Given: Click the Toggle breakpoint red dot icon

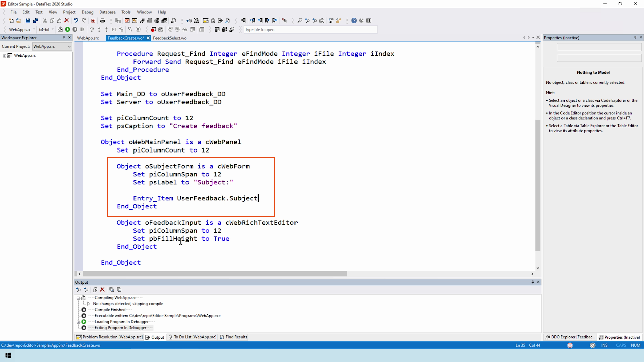Looking at the screenshot, I should pos(153,29).
